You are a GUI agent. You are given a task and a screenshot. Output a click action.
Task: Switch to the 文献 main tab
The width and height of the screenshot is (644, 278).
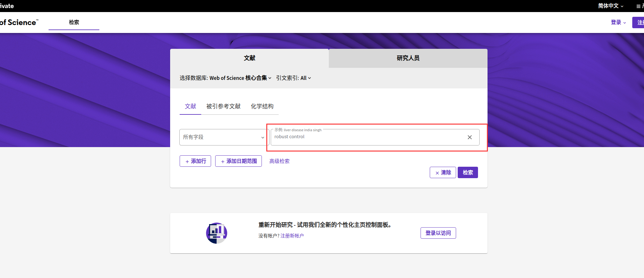[249, 58]
